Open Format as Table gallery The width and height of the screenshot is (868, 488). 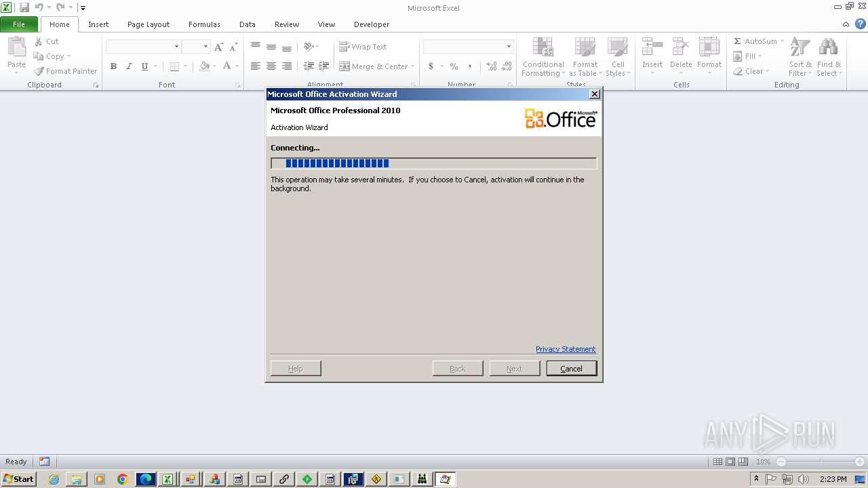(x=585, y=57)
